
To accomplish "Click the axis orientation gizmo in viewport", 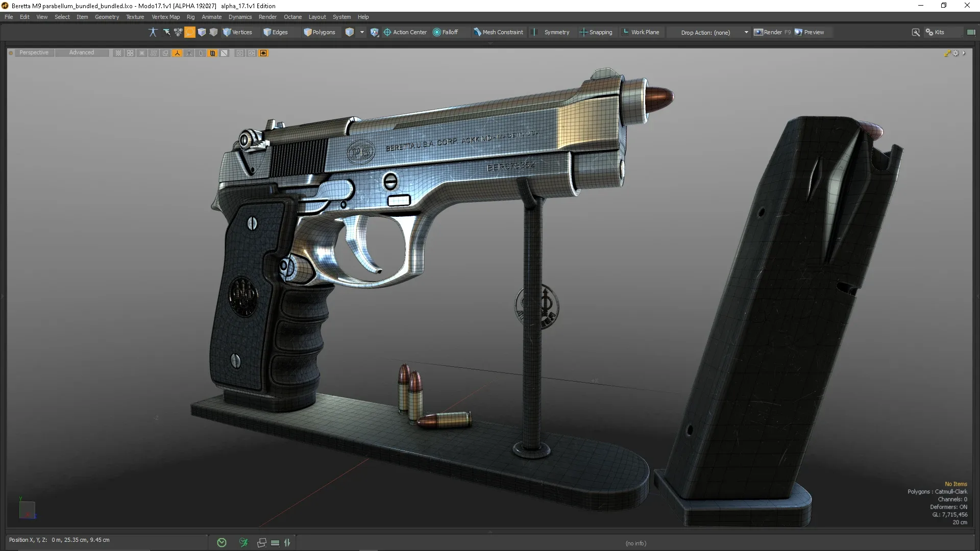I will 27,509.
